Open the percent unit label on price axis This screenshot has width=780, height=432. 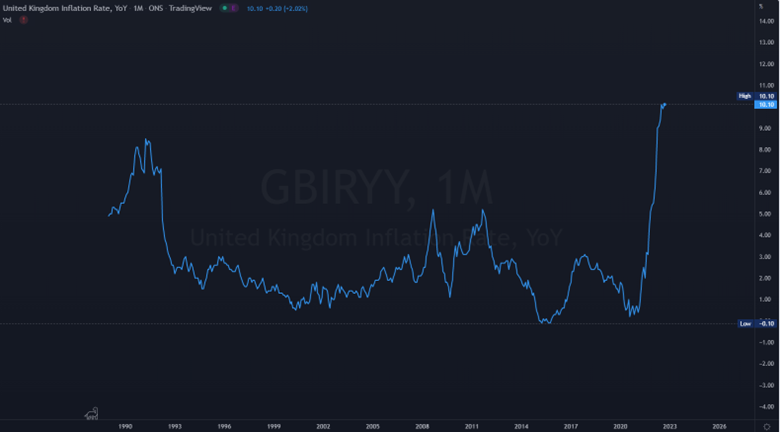point(761,6)
